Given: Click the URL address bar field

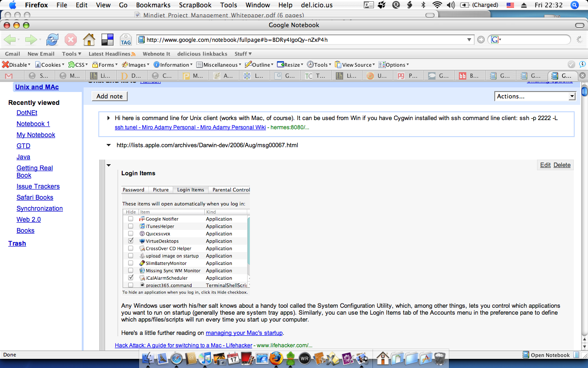Looking at the screenshot, I should pos(305,40).
